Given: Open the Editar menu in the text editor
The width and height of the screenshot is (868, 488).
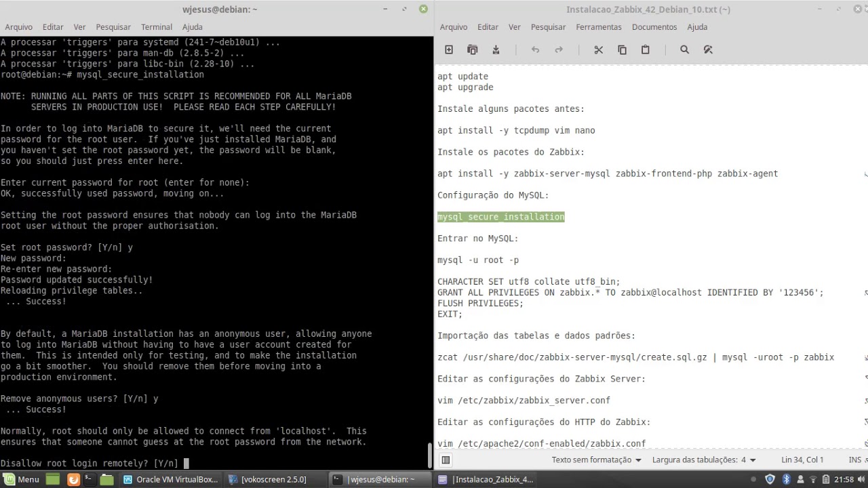Looking at the screenshot, I should click(488, 27).
